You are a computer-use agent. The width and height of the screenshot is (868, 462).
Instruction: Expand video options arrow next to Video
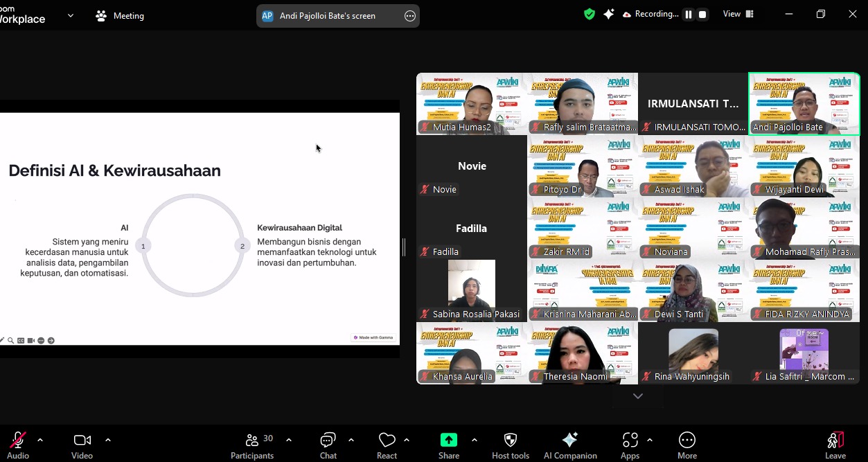108,440
